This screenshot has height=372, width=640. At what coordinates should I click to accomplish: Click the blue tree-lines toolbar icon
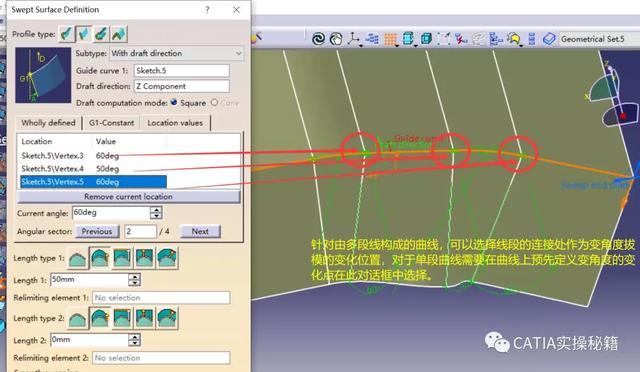pyautogui.click(x=372, y=39)
